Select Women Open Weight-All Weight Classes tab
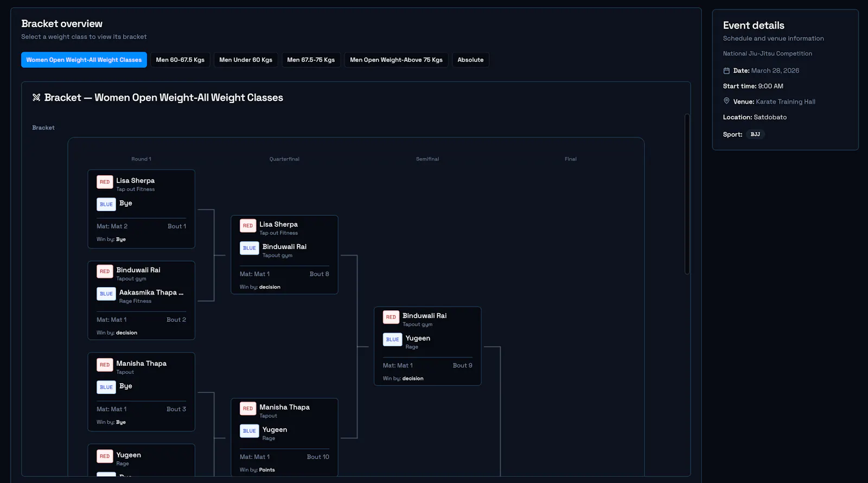This screenshot has width=868, height=483. tap(84, 60)
